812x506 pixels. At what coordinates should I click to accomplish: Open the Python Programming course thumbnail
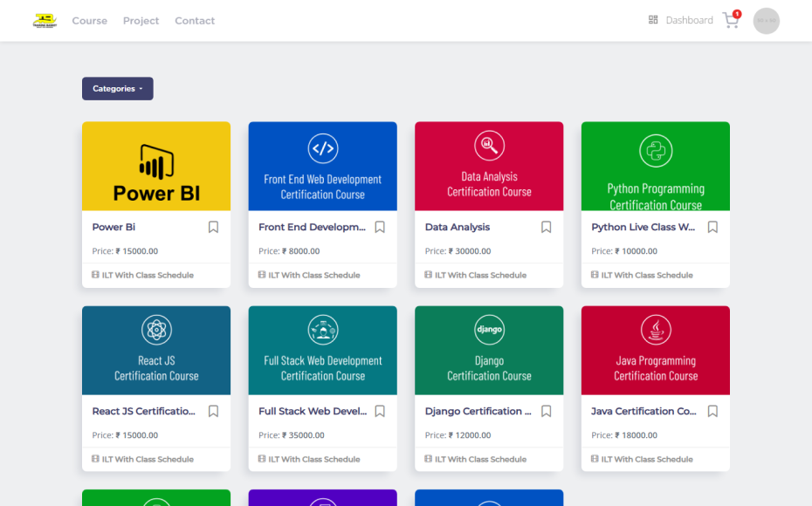point(656,166)
